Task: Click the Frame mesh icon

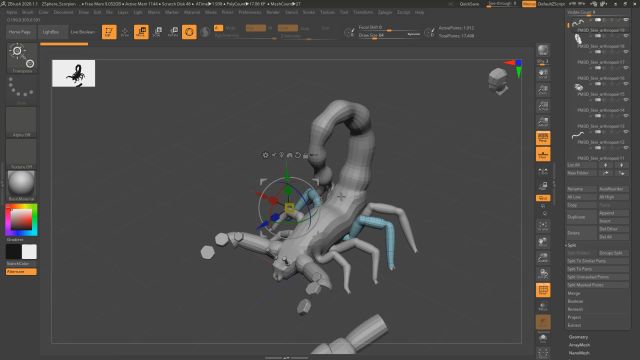Action: (x=543, y=226)
